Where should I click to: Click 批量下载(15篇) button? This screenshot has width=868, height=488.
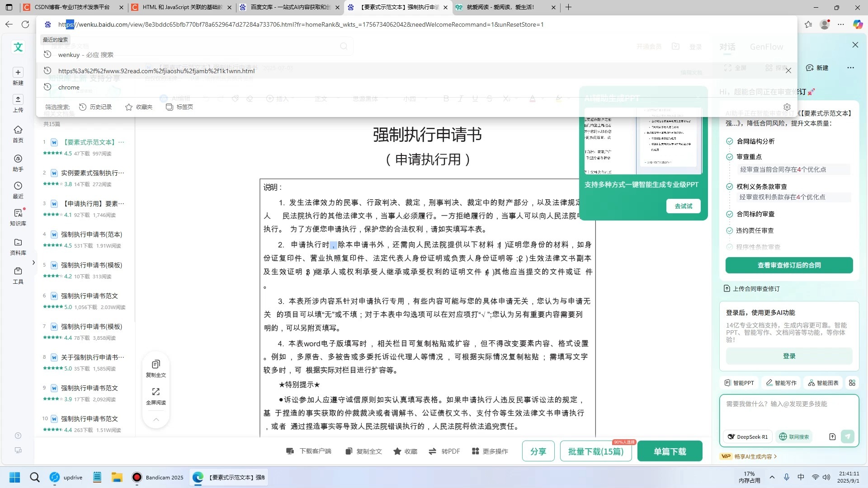point(595,451)
